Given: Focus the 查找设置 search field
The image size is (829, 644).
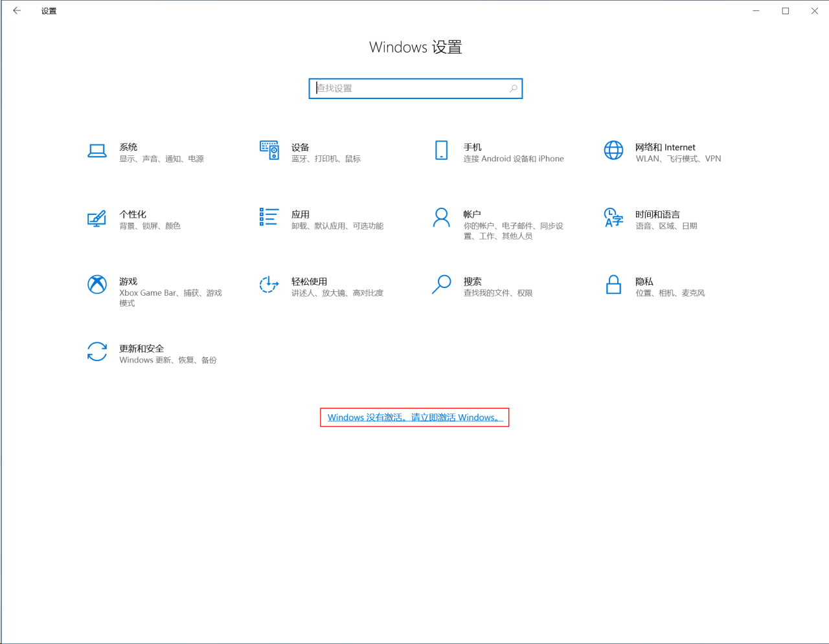Looking at the screenshot, I should 416,89.
